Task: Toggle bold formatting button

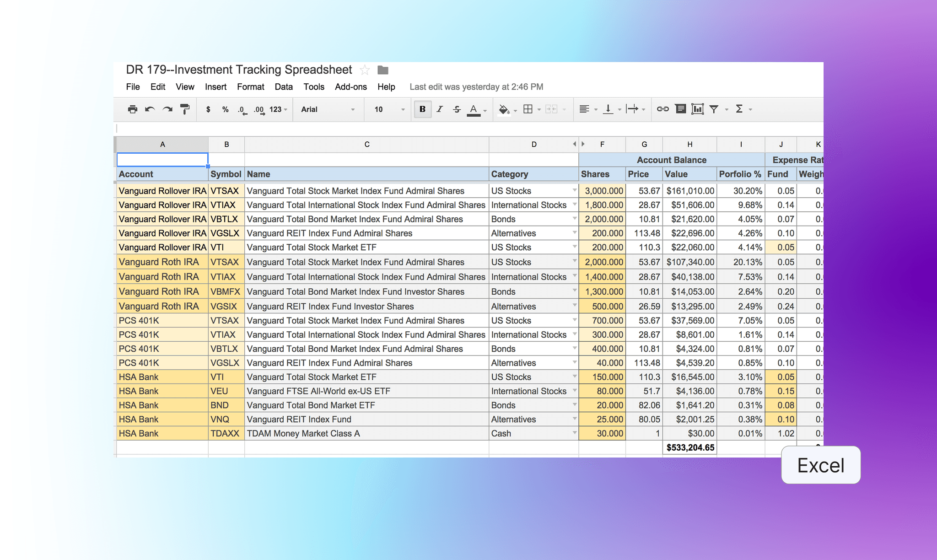Action: [422, 109]
